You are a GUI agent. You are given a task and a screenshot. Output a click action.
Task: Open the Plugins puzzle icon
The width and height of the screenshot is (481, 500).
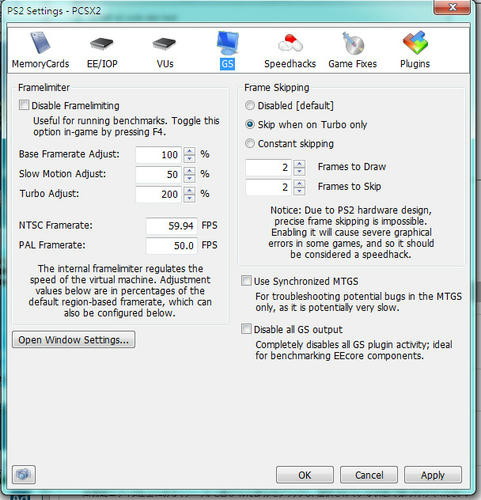click(x=415, y=43)
